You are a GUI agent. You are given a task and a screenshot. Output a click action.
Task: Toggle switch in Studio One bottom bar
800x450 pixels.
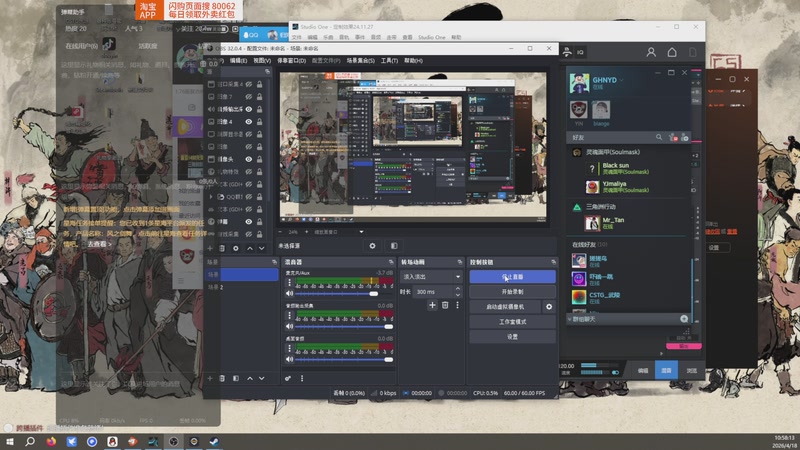615,372
